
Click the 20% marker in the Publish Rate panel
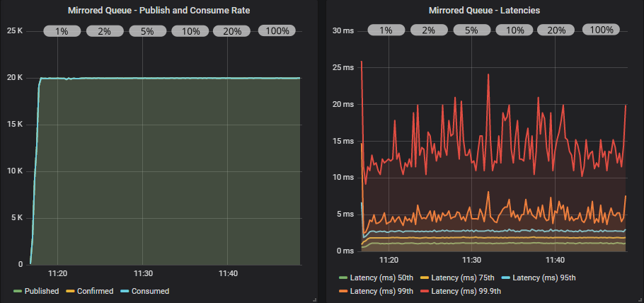232,31
